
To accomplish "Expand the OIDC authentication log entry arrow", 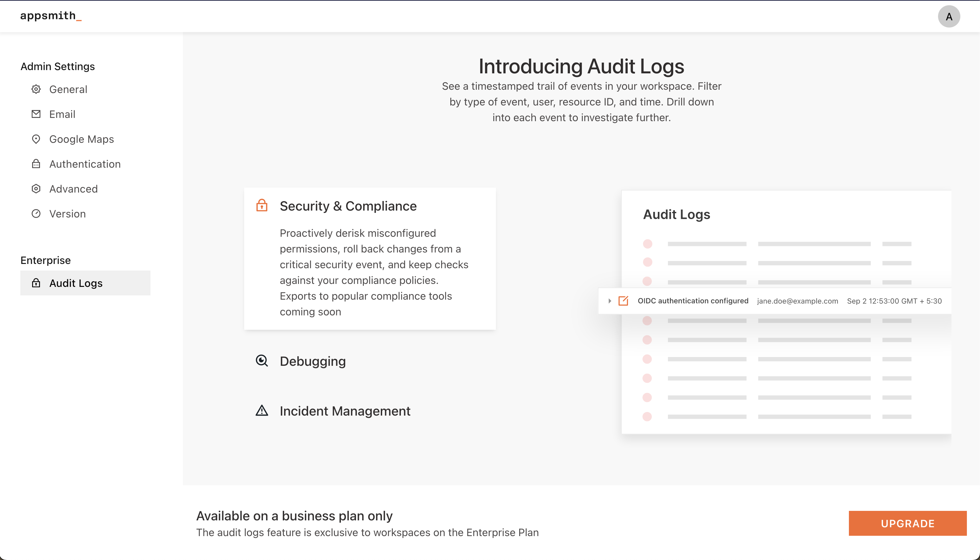I will coord(610,301).
